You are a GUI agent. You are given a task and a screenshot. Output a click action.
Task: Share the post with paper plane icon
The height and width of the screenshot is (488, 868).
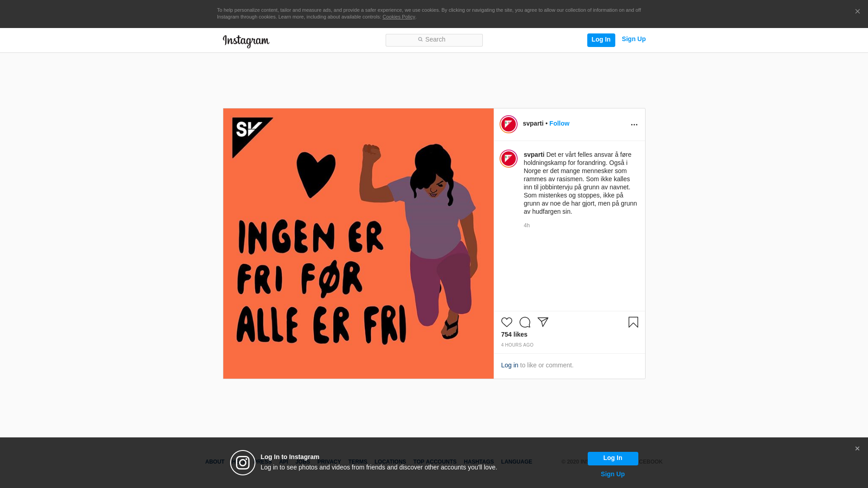542,322
